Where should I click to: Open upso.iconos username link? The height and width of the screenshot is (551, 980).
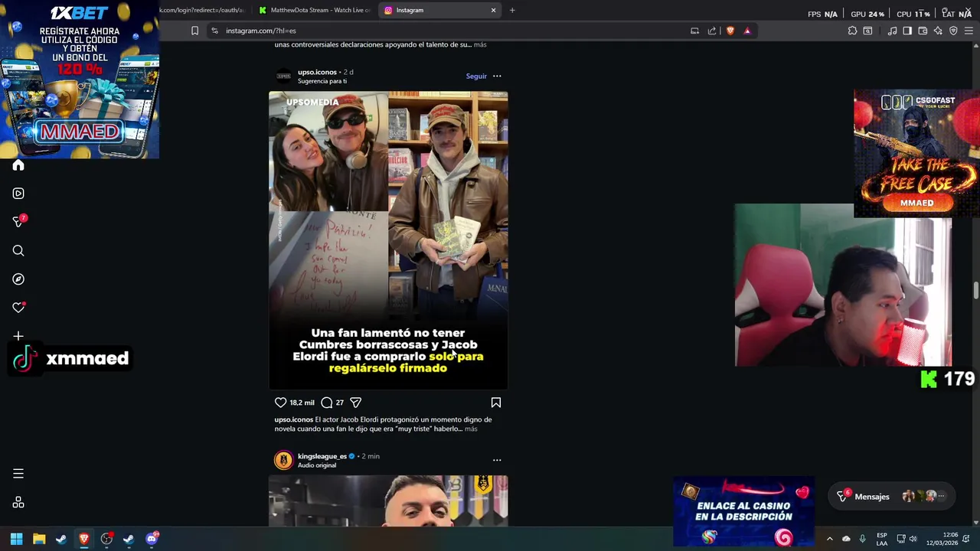(317, 72)
